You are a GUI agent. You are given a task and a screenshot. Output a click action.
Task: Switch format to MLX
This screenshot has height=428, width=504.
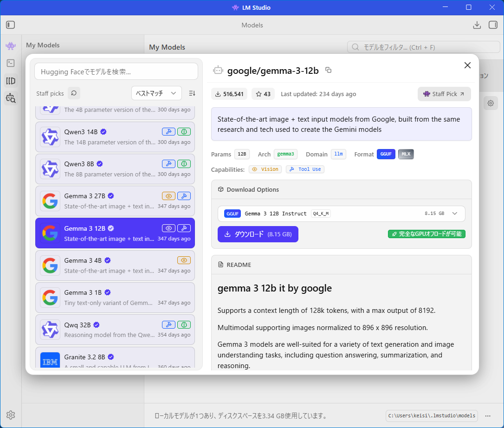[406, 154]
